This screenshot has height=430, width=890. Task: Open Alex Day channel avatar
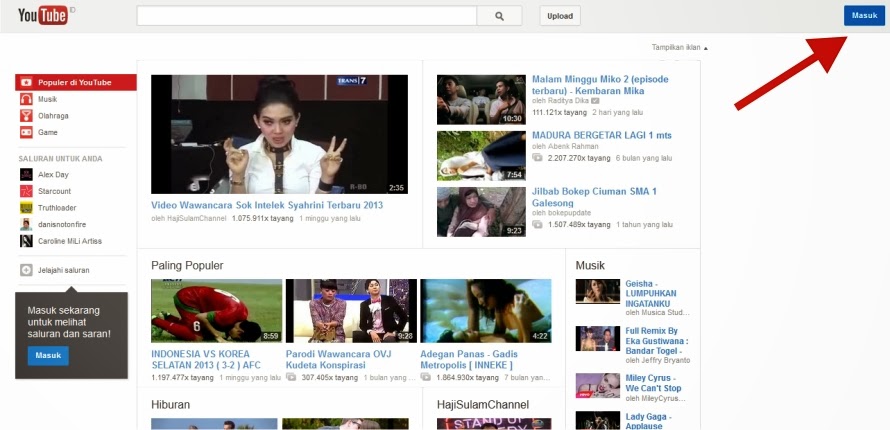coord(26,175)
